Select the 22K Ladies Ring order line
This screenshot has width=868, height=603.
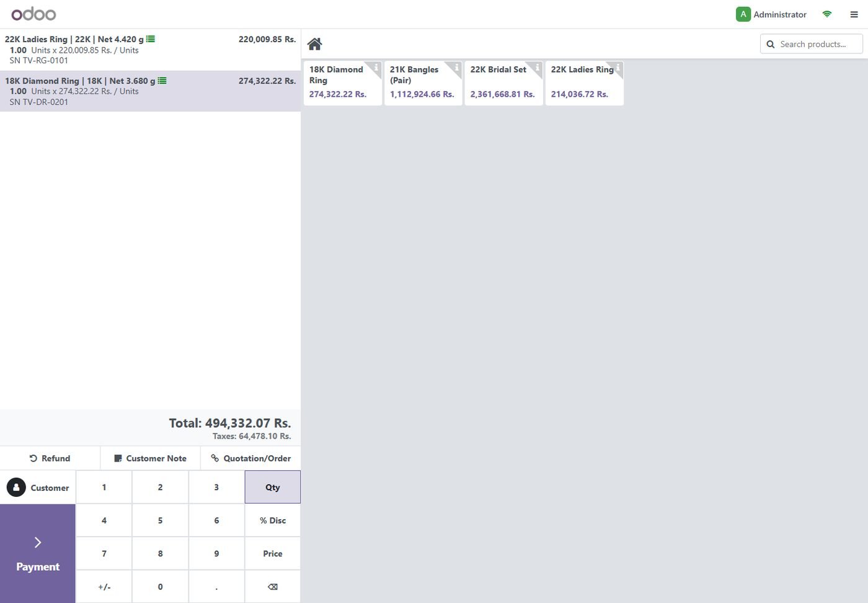150,50
